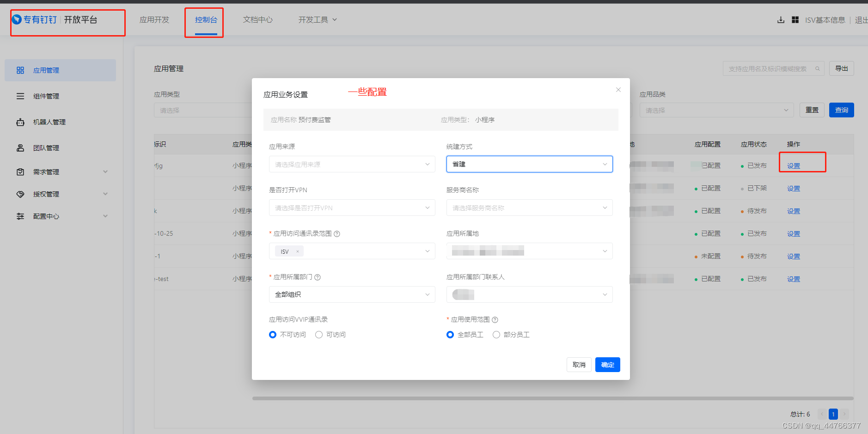Select the 可访问 radio option
The image size is (868, 434).
(319, 335)
